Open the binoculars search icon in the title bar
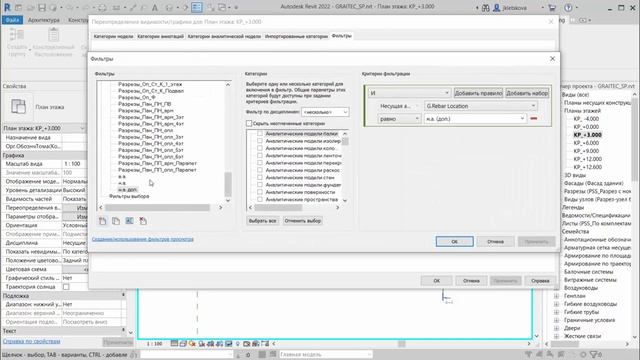Viewport: 640px width, 360px height. click(486, 8)
